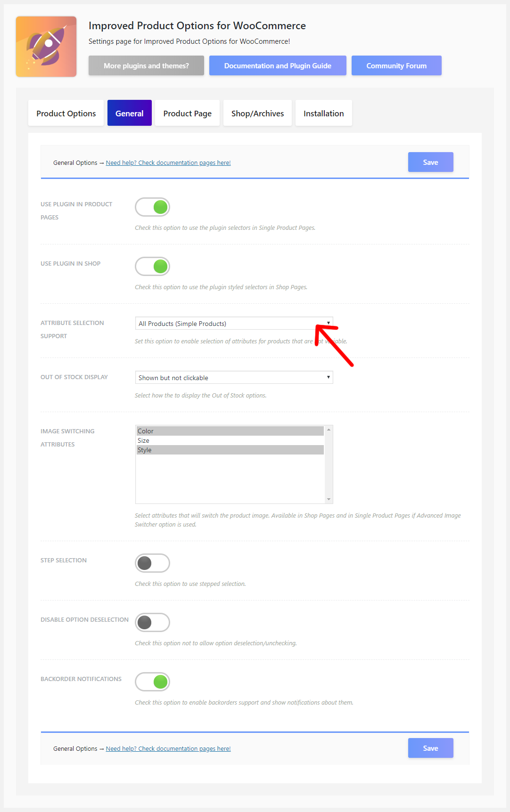
Task: Click More plugins and themes button
Action: [x=146, y=65]
